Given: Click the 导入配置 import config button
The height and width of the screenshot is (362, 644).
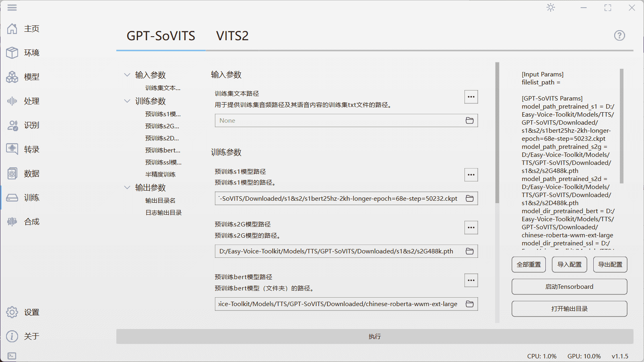Looking at the screenshot, I should [570, 264].
